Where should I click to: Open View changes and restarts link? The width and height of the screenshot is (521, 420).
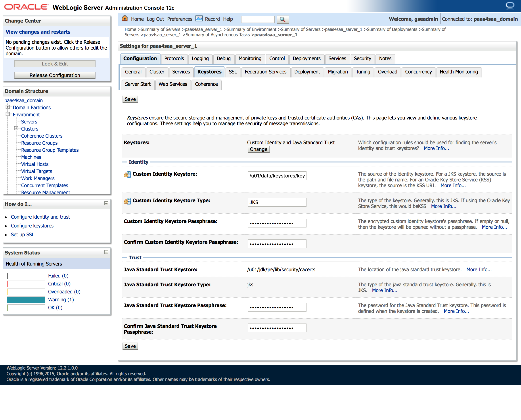(38, 32)
